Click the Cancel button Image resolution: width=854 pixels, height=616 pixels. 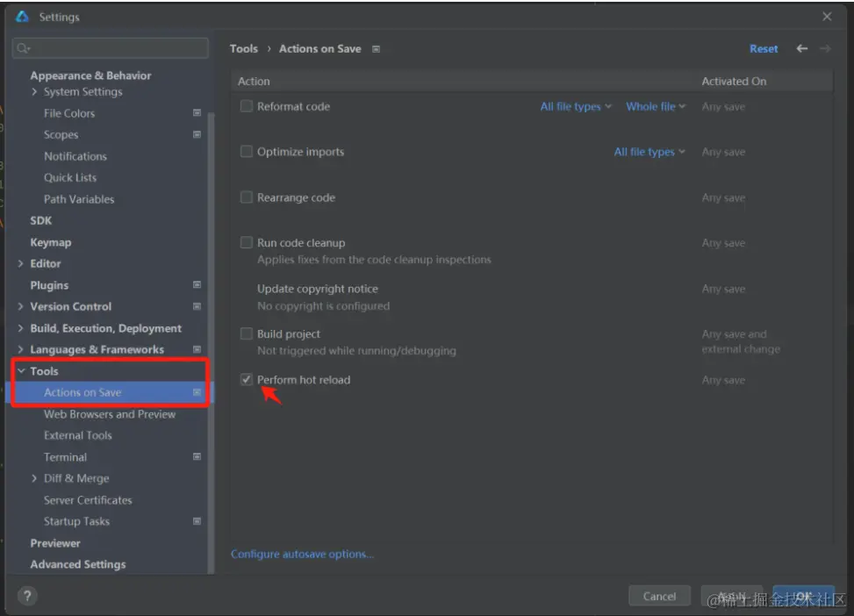(659, 596)
